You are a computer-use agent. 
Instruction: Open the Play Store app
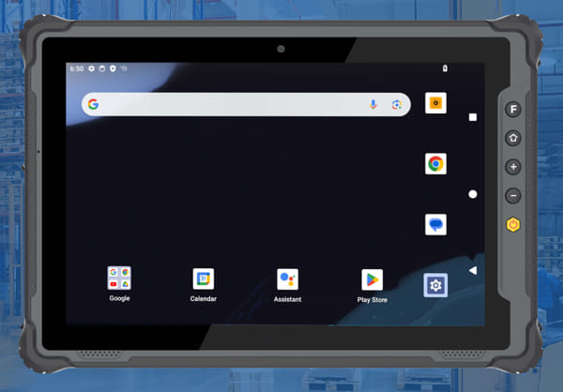tap(372, 279)
